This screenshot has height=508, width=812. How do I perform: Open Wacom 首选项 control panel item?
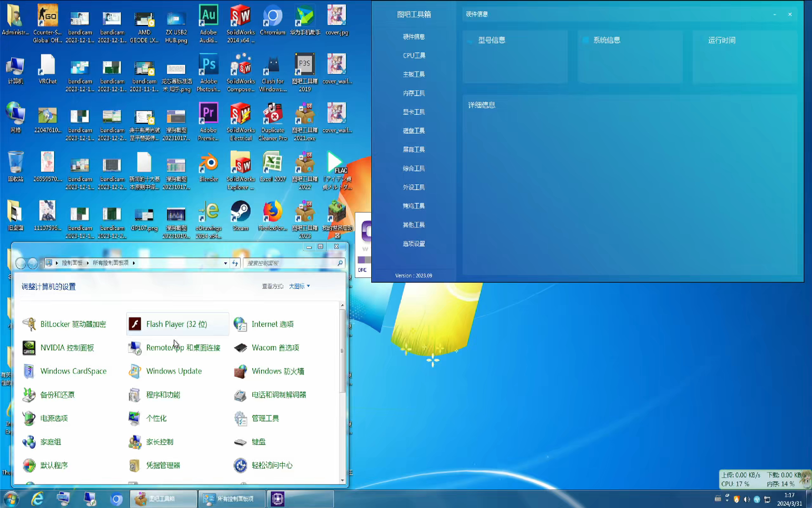tap(266, 348)
